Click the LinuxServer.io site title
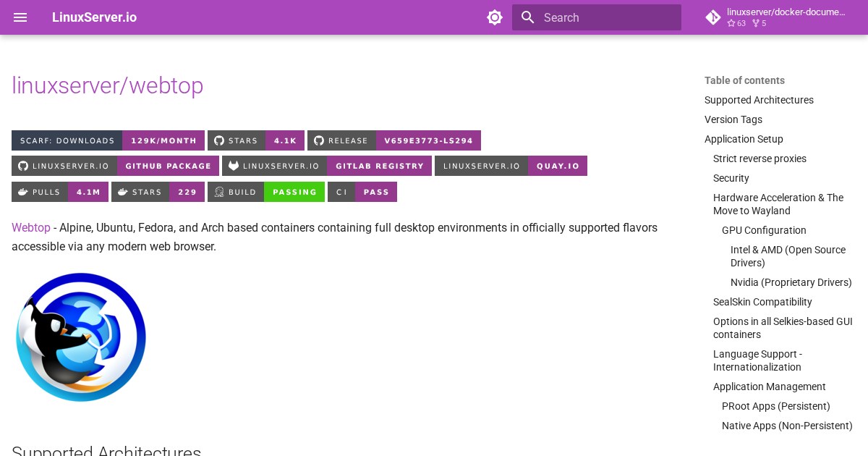The image size is (868, 456). pos(94,17)
